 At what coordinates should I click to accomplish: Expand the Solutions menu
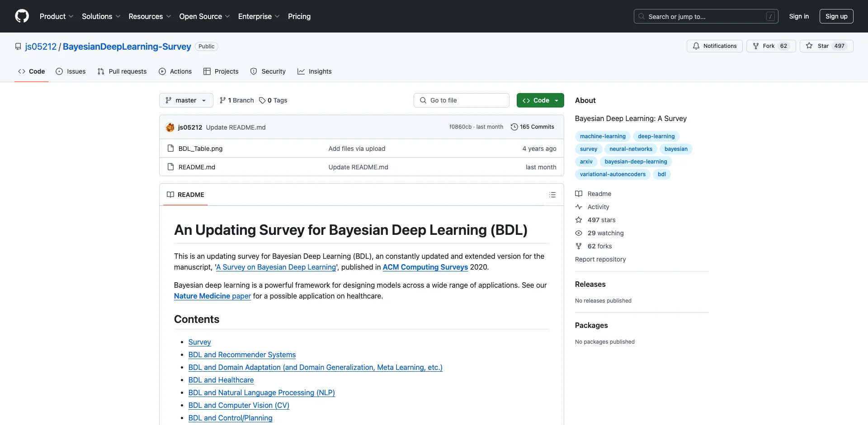click(101, 16)
